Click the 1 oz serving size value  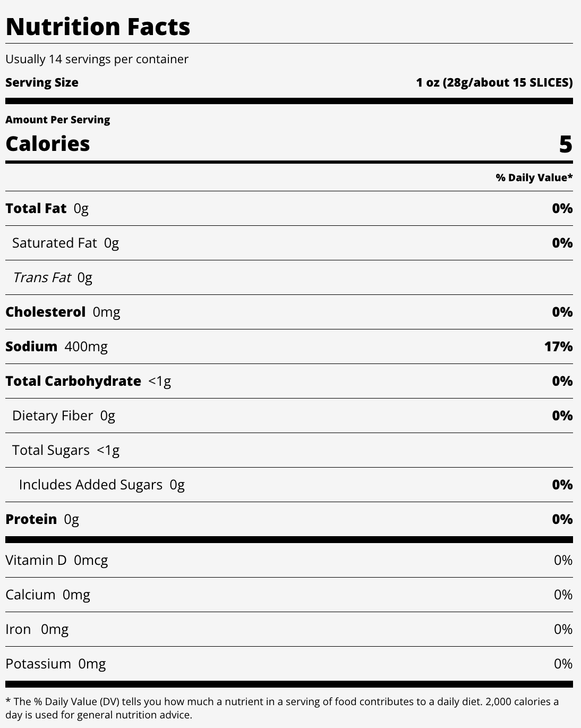494,82
